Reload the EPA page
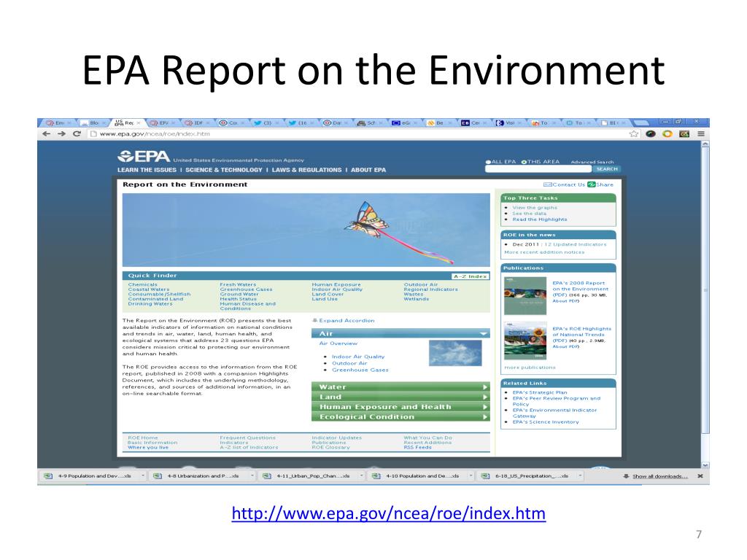This screenshot has width=747, height=560. point(77,134)
